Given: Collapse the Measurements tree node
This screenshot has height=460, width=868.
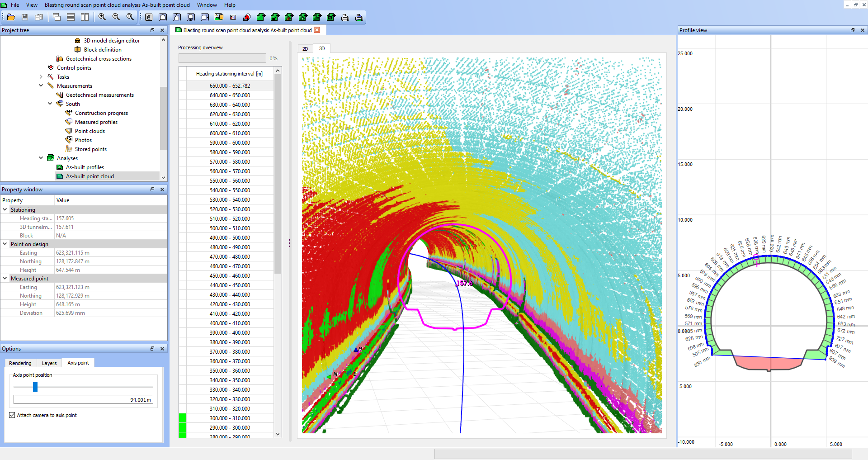Looking at the screenshot, I should click(41, 85).
